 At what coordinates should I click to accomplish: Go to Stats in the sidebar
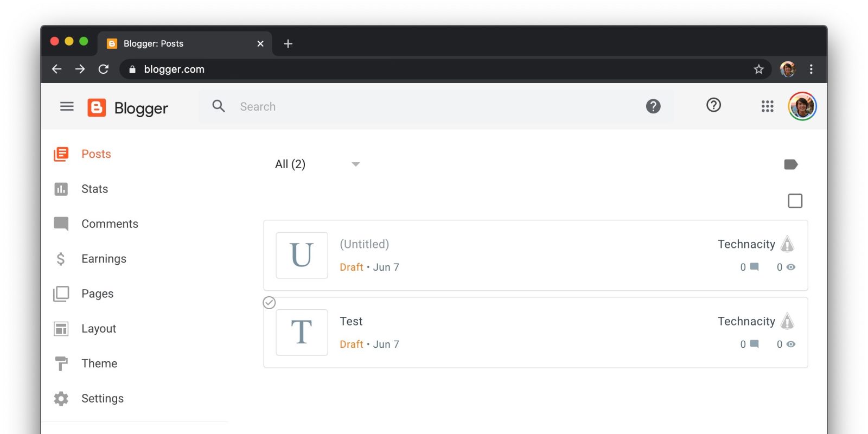click(94, 189)
